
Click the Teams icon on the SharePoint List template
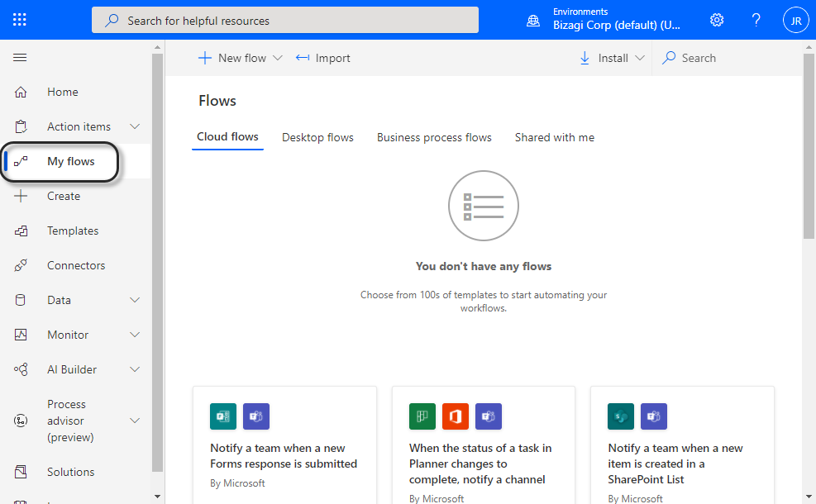click(x=654, y=416)
